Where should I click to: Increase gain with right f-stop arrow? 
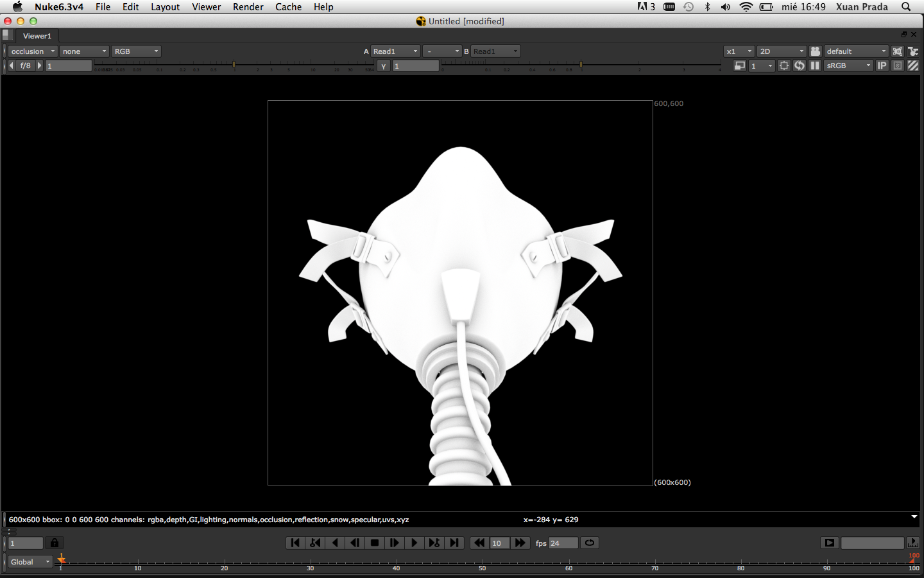point(39,66)
